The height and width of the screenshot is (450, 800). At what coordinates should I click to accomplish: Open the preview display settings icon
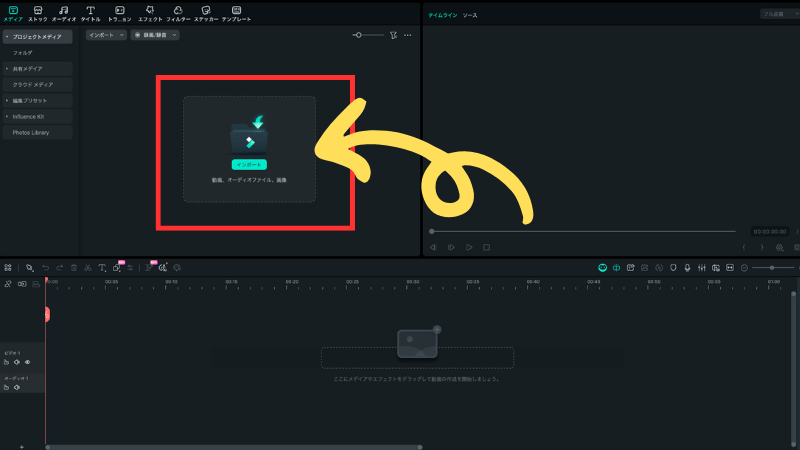pyautogui.click(x=779, y=247)
